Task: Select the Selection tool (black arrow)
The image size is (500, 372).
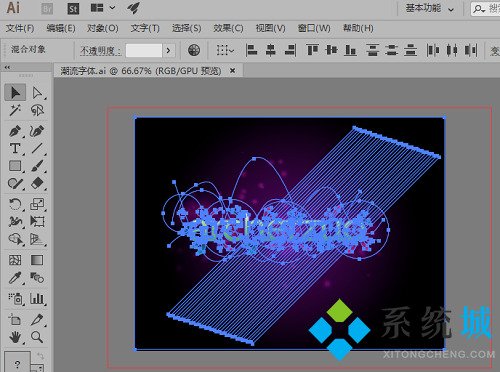Action: tap(15, 93)
